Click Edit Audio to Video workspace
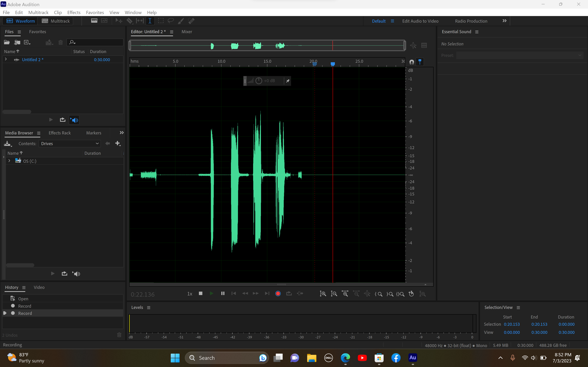588x367 pixels. pos(420,21)
